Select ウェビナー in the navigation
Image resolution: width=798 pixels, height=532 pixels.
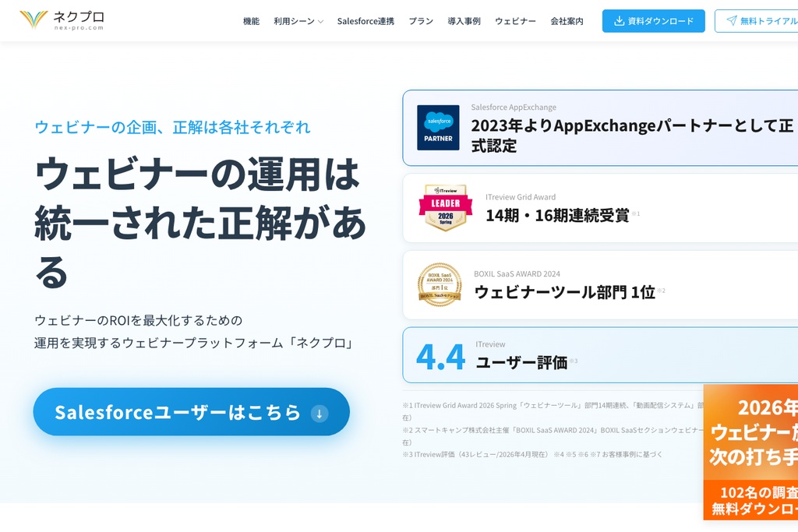[515, 21]
